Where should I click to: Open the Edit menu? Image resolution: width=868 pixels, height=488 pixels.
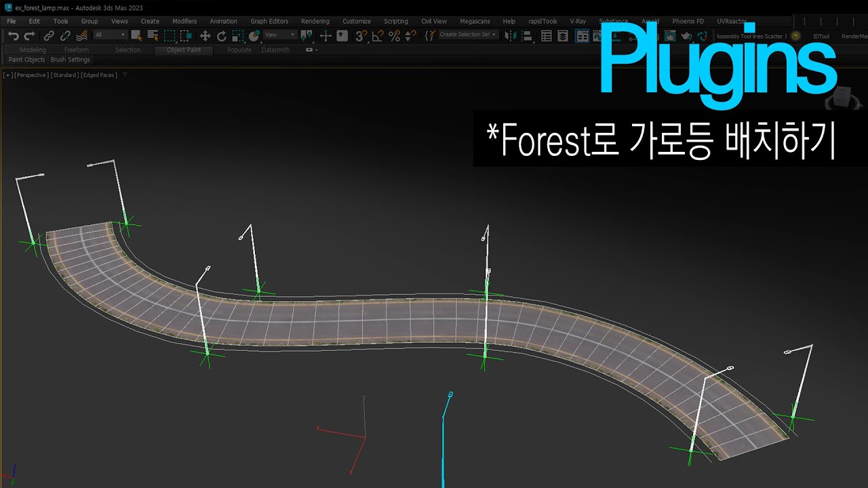point(34,21)
